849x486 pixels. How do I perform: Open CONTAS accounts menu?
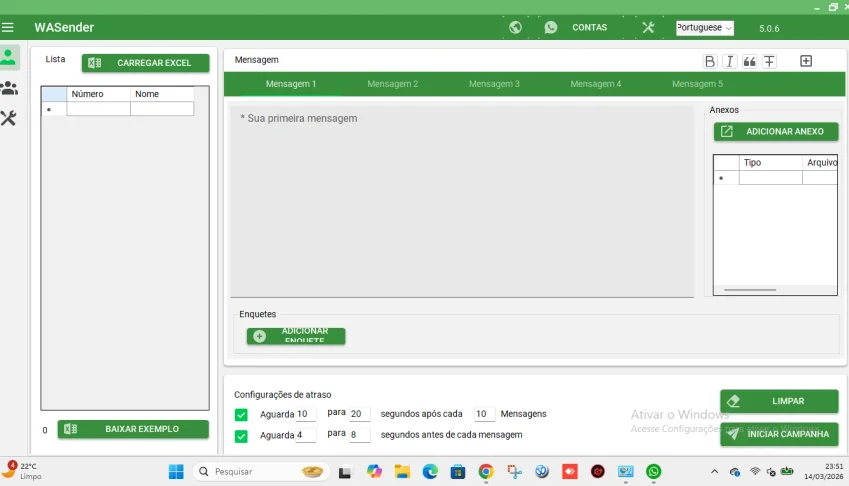590,28
